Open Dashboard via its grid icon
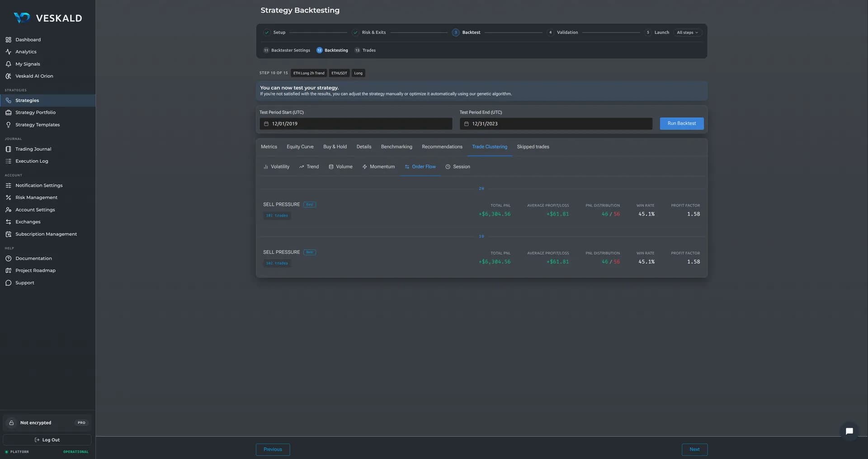The width and height of the screenshot is (868, 459). click(8, 40)
